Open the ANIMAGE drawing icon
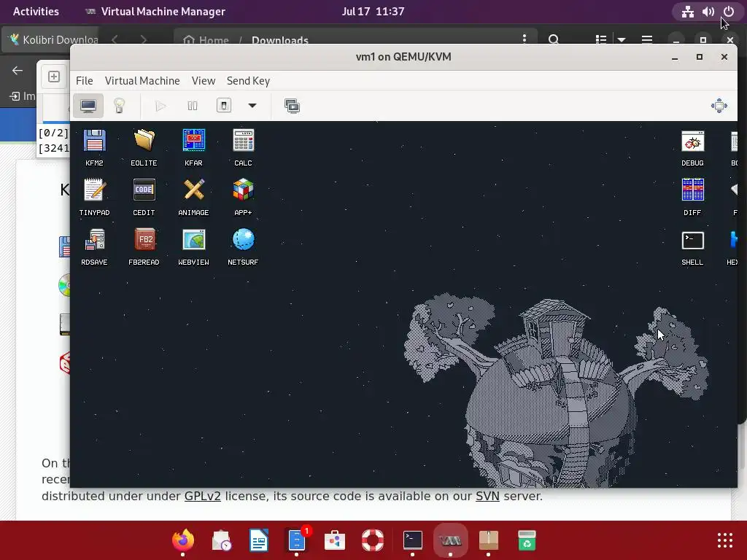 [x=193, y=197]
